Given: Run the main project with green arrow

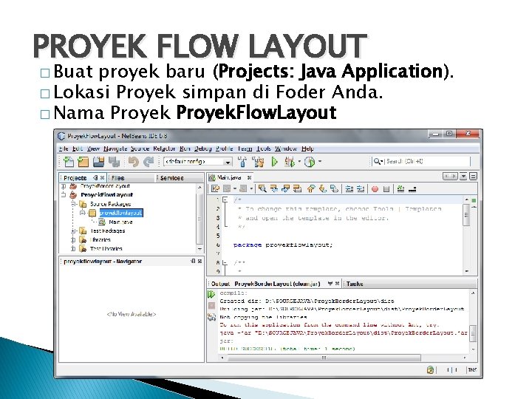Looking at the screenshot, I should (x=274, y=162).
